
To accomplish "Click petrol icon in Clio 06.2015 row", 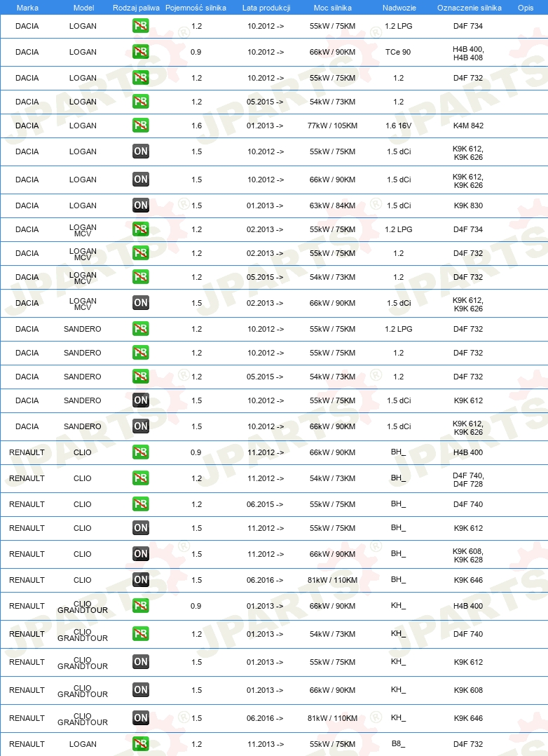I will coord(141,504).
